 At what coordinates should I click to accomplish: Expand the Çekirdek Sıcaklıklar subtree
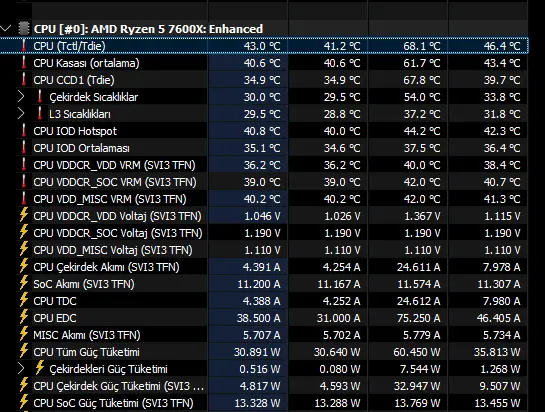point(21,97)
